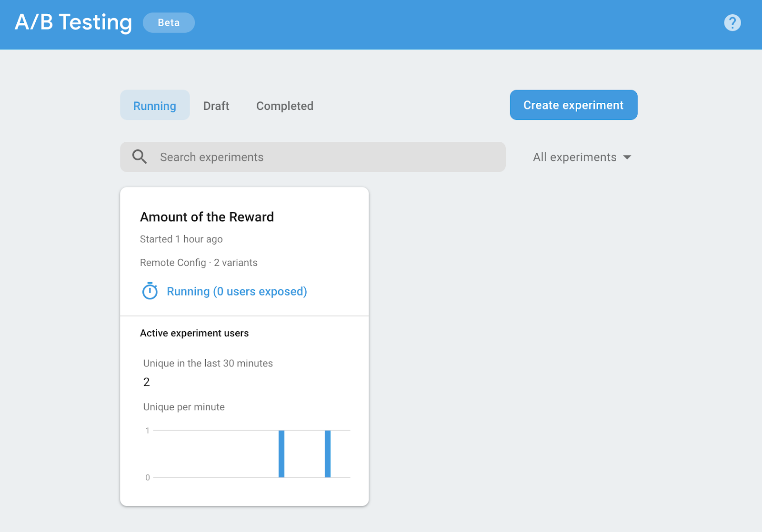The image size is (762, 532).
Task: Switch to the Running tab
Action: [x=155, y=106]
